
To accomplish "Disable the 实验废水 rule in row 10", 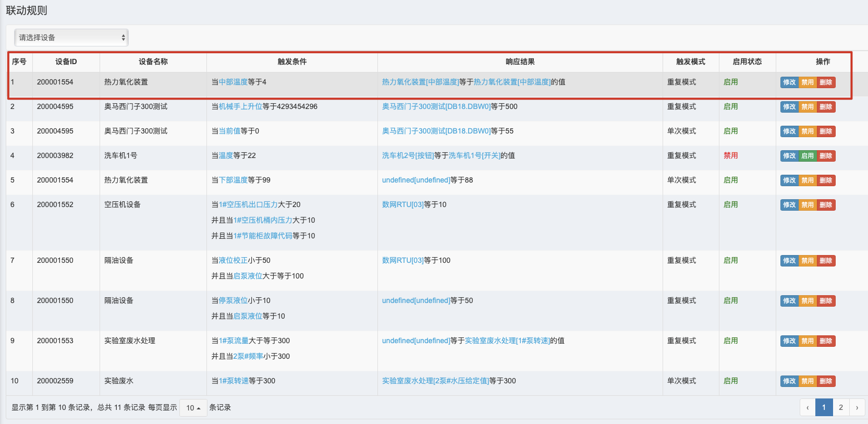I will pos(808,381).
